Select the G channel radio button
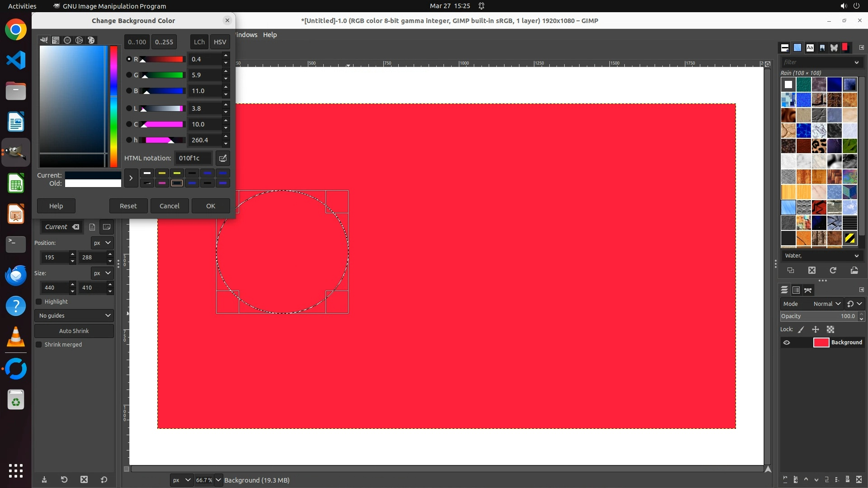Viewport: 868px width, 488px height. coord(129,75)
